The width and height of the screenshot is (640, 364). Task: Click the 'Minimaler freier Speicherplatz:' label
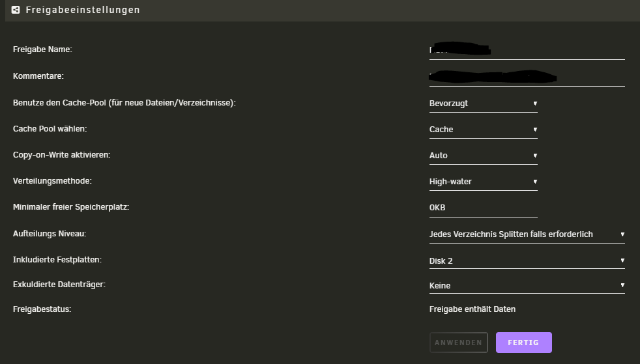(71, 207)
